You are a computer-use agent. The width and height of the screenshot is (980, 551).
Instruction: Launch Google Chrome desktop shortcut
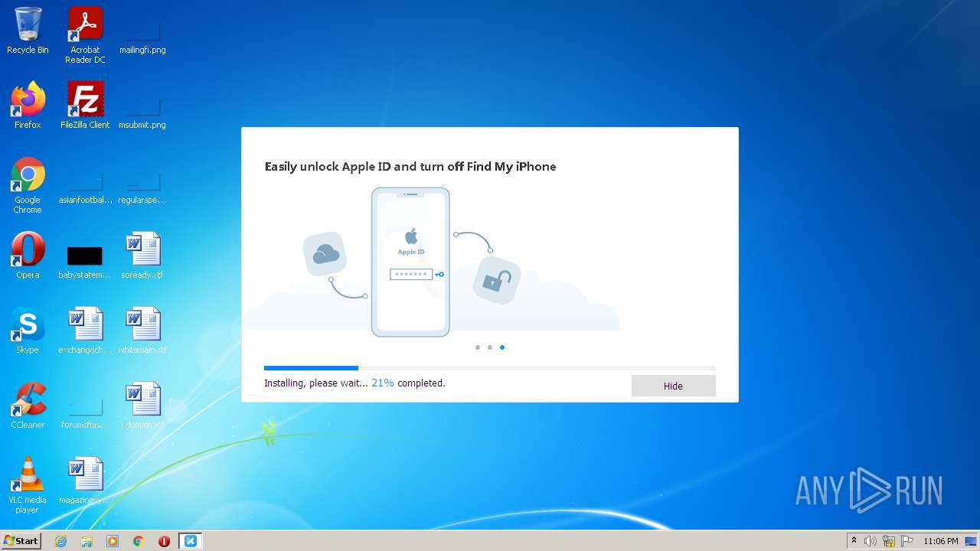pyautogui.click(x=28, y=185)
